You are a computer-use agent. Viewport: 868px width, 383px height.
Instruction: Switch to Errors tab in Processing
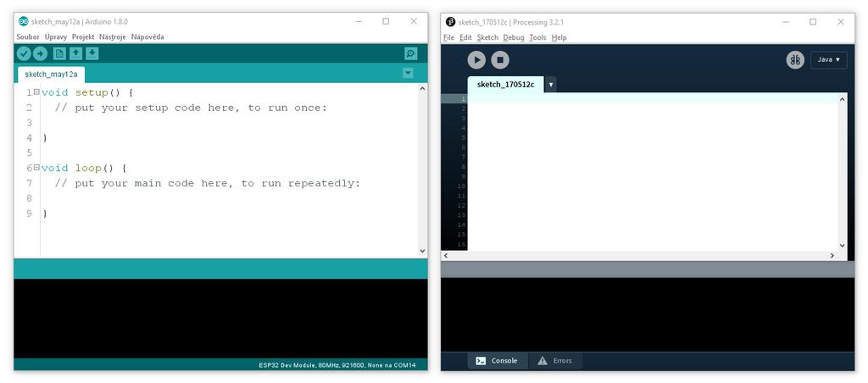pos(554,361)
